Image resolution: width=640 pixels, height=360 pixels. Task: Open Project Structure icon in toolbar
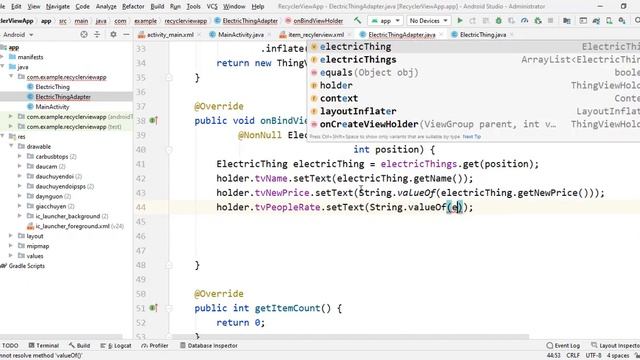tap(567, 20)
